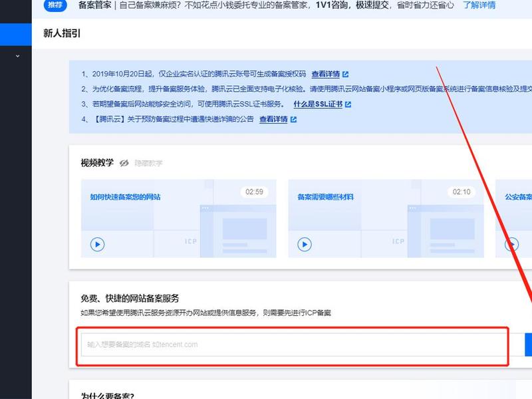Click the 视频教学 section title
The image size is (532, 399).
pyautogui.click(x=97, y=163)
